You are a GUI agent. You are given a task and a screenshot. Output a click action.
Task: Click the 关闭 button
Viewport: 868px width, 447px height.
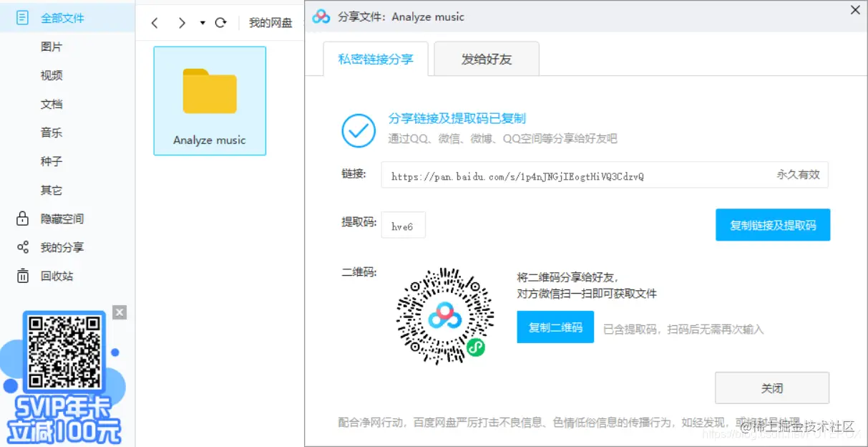point(772,388)
